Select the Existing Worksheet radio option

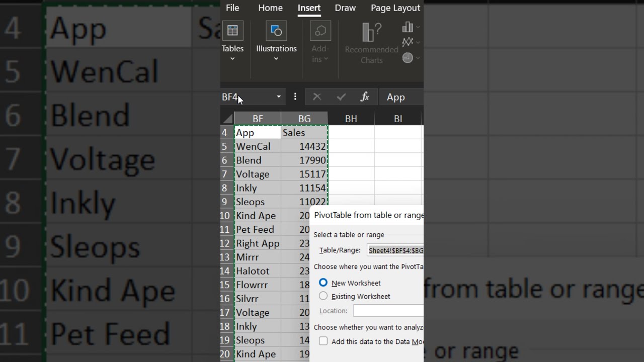(323, 296)
